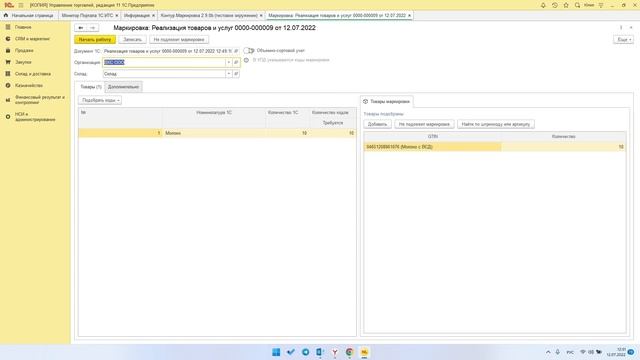Open the search magnifier icon

click(x=577, y=5)
